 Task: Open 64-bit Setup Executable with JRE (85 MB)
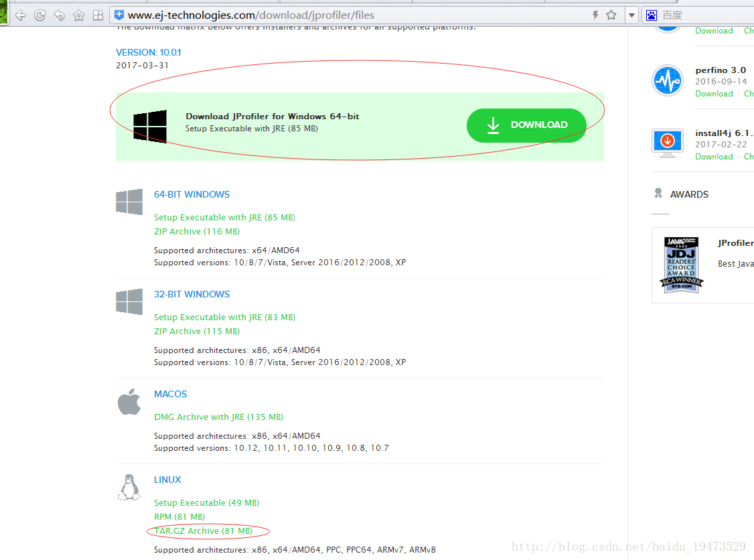[224, 218]
